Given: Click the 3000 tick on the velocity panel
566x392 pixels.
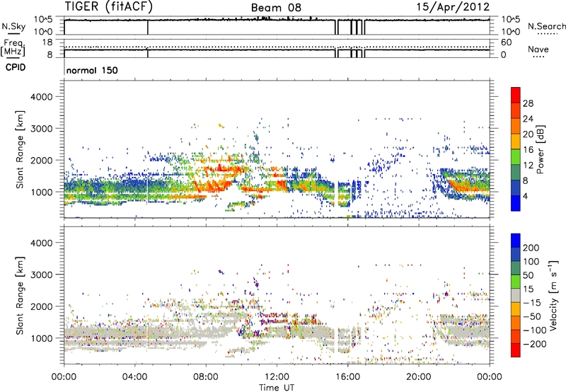Looking at the screenshot, I should 41,275.
